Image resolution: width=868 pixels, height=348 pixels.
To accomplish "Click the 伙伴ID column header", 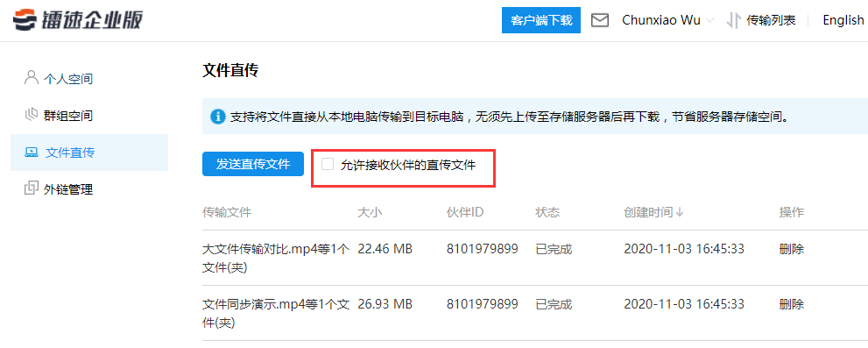I will pos(466,212).
